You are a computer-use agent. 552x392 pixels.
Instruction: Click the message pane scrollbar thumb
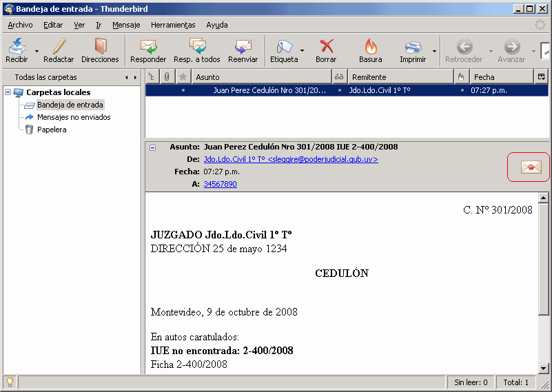(544, 259)
